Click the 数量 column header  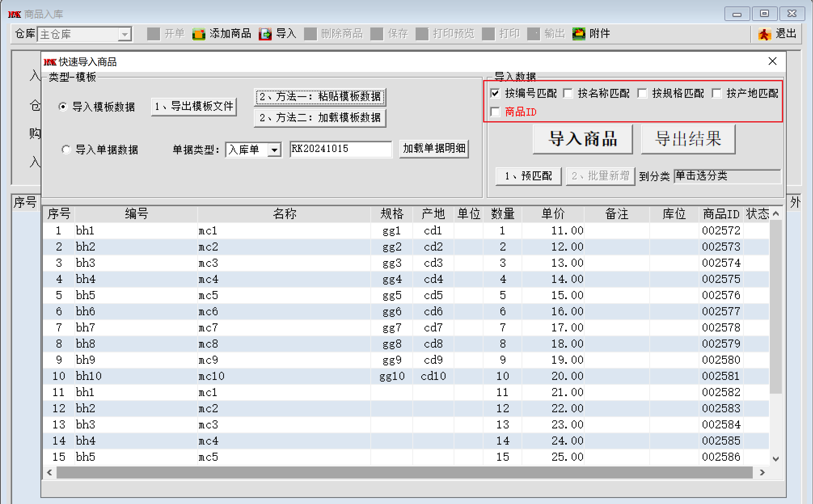point(503,213)
